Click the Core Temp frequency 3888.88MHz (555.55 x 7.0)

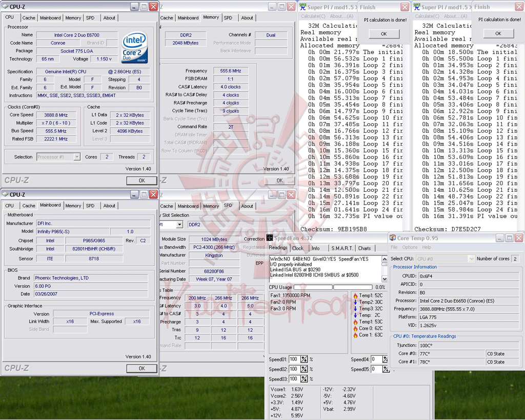[469, 309]
